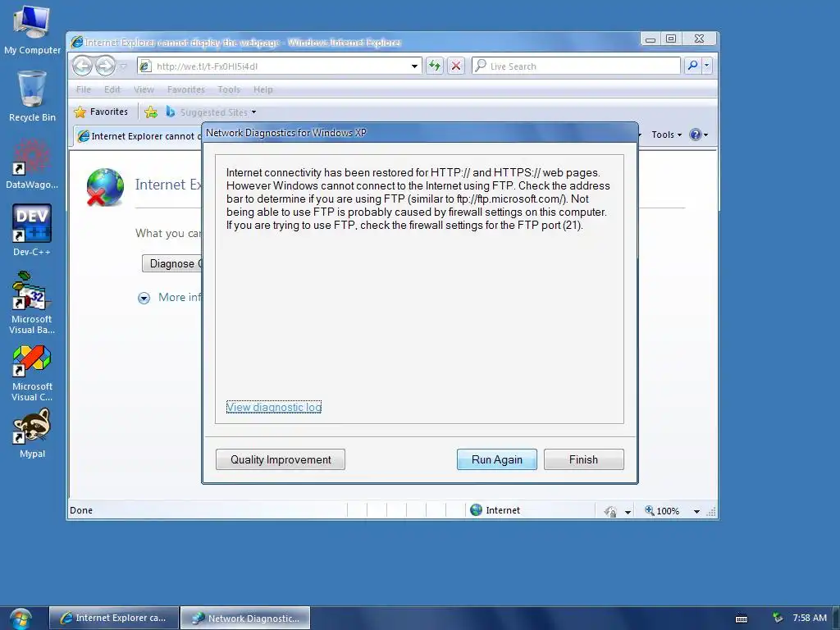840x630 pixels.
Task: Switch to Network Diagnostics taskbar button
Action: (244, 619)
